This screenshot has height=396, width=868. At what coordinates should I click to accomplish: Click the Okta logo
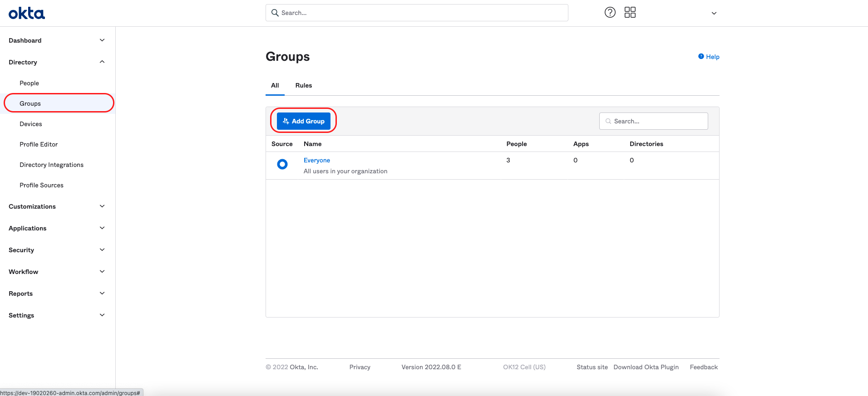(x=27, y=13)
